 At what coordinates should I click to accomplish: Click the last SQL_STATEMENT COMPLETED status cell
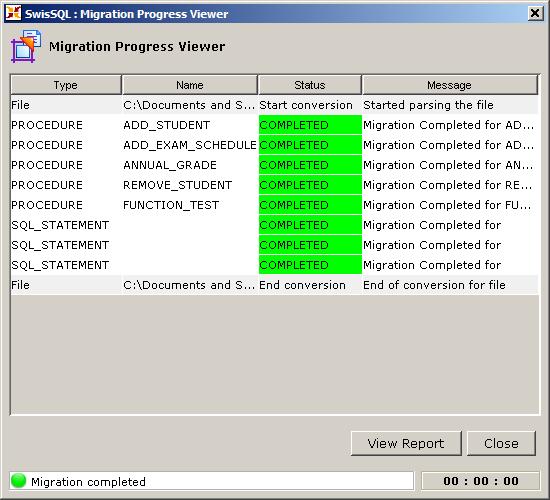coord(310,265)
